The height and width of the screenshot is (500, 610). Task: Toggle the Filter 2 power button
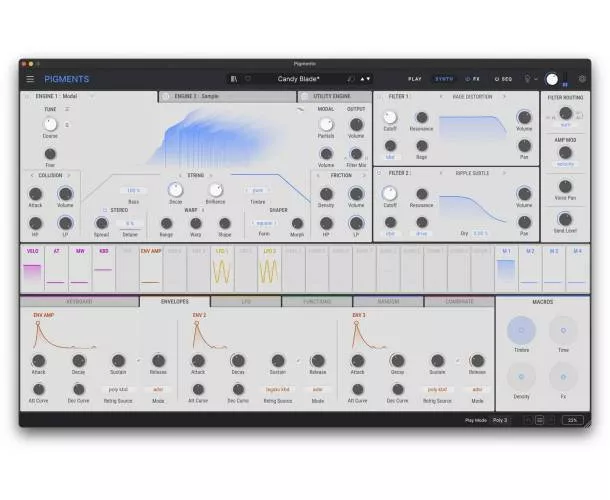[380, 173]
